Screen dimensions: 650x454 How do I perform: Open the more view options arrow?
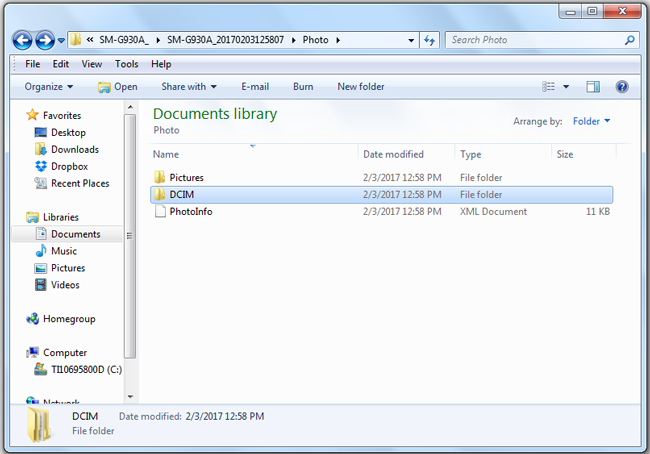click(x=566, y=87)
